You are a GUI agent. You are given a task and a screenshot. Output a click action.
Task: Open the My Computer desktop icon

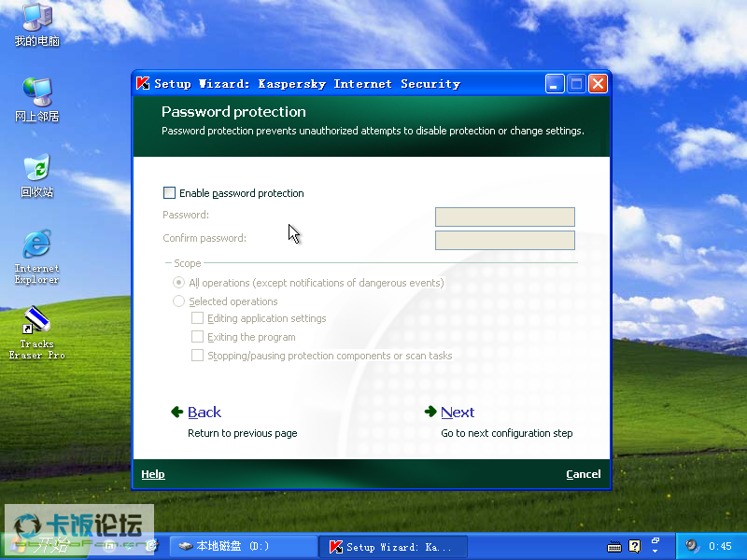tap(37, 24)
